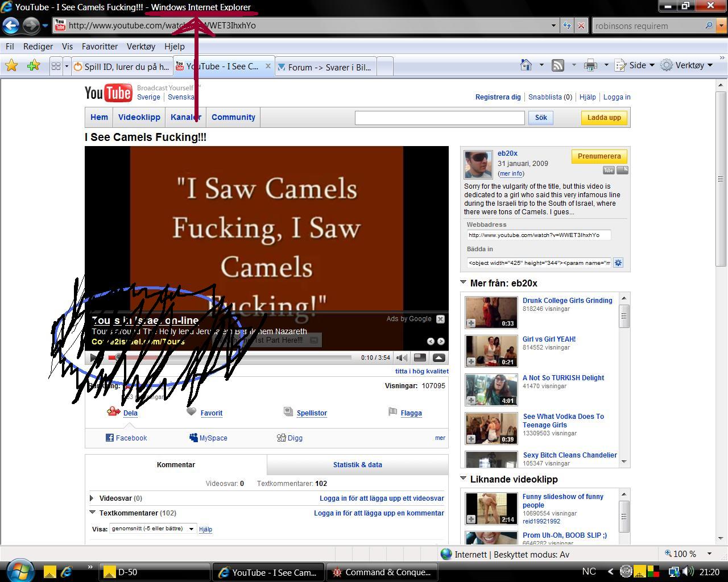
Task: Share video on MySpace
Action: point(208,438)
